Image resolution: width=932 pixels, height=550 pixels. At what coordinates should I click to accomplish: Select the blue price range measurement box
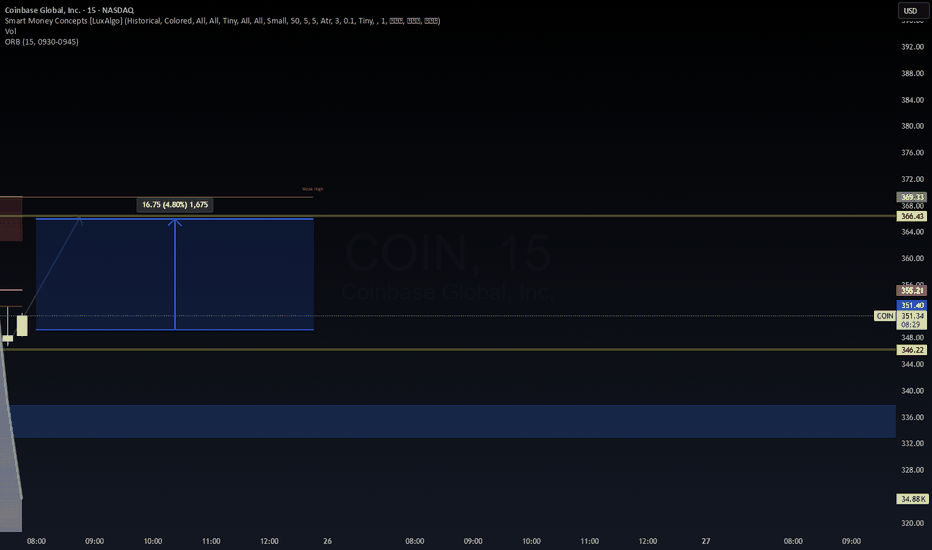[175, 274]
